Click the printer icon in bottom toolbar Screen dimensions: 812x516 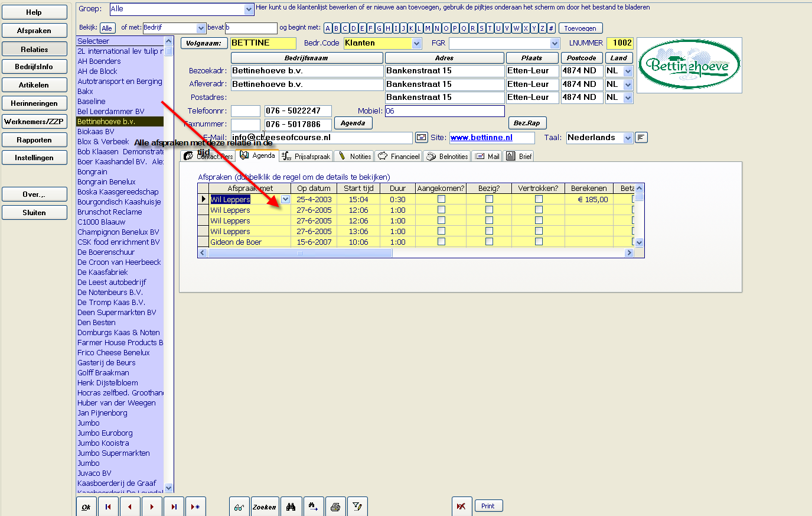click(335, 507)
